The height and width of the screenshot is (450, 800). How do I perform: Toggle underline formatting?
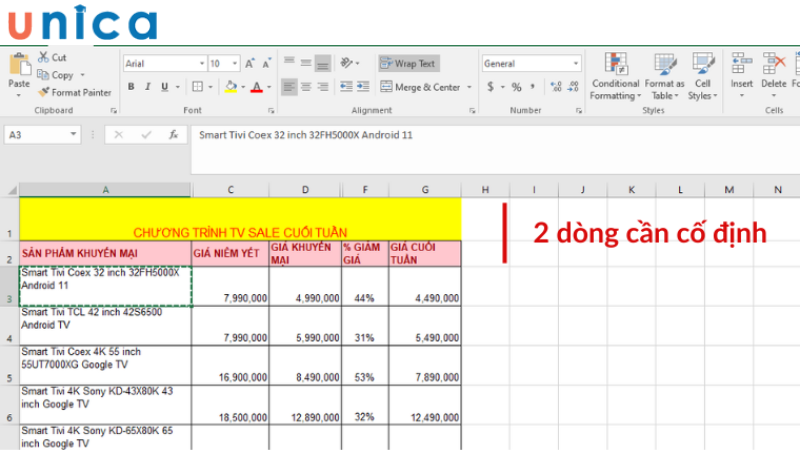click(x=164, y=87)
